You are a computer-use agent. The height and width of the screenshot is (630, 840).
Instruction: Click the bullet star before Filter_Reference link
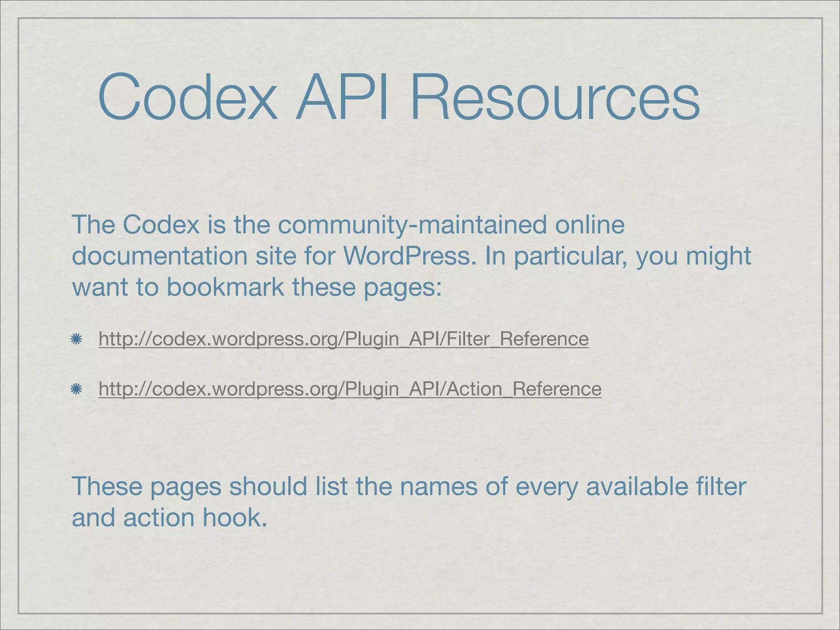pos(76,339)
